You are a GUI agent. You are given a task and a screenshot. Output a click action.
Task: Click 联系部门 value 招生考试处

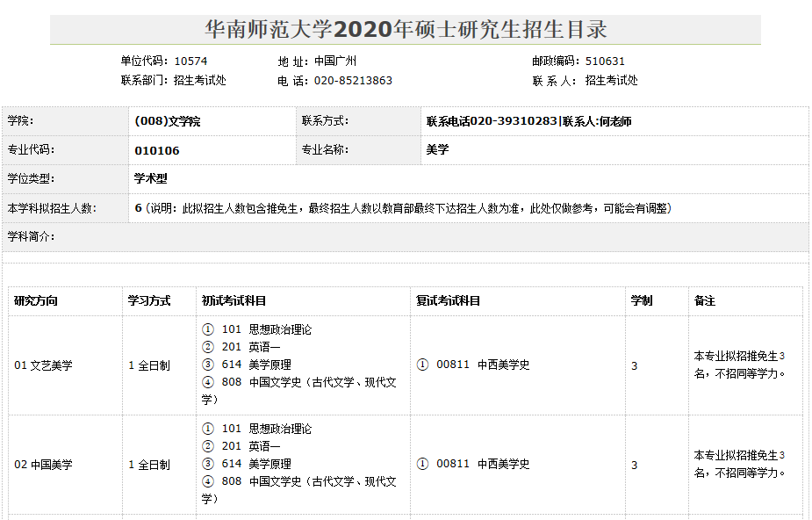click(200, 80)
